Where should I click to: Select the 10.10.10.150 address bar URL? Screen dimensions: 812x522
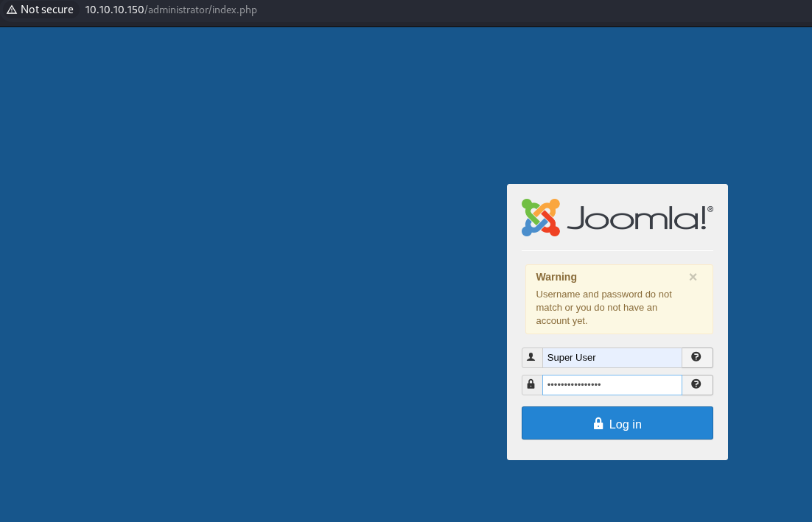click(114, 10)
